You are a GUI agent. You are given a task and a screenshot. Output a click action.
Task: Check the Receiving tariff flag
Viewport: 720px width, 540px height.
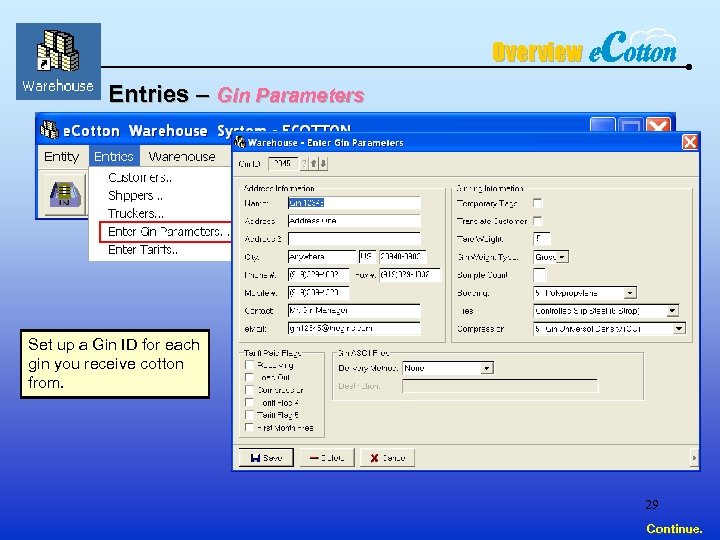(x=249, y=365)
